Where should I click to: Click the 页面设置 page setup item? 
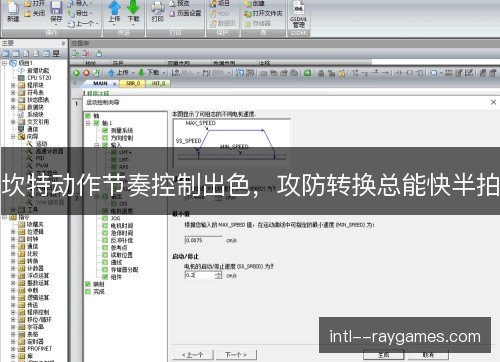tap(185, 13)
